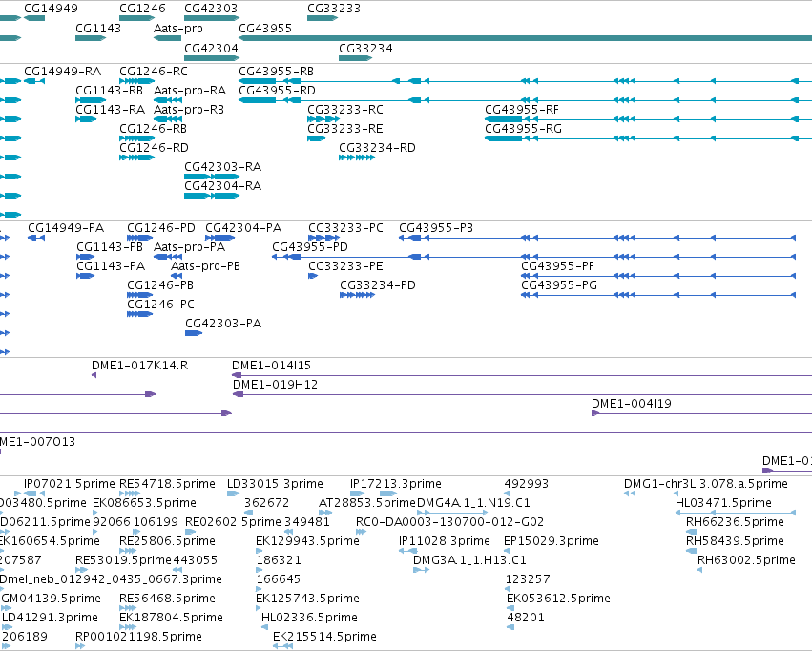Select the CG33234 gene label
Screen dimensions: 812x651
point(365,49)
